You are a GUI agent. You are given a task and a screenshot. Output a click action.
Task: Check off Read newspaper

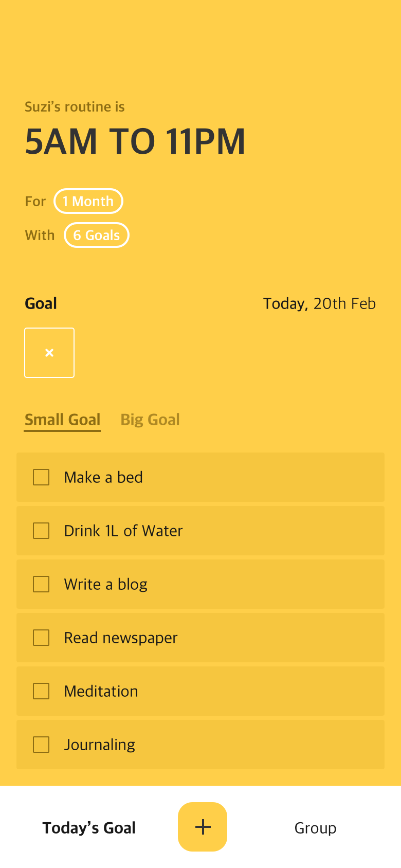pyautogui.click(x=41, y=638)
